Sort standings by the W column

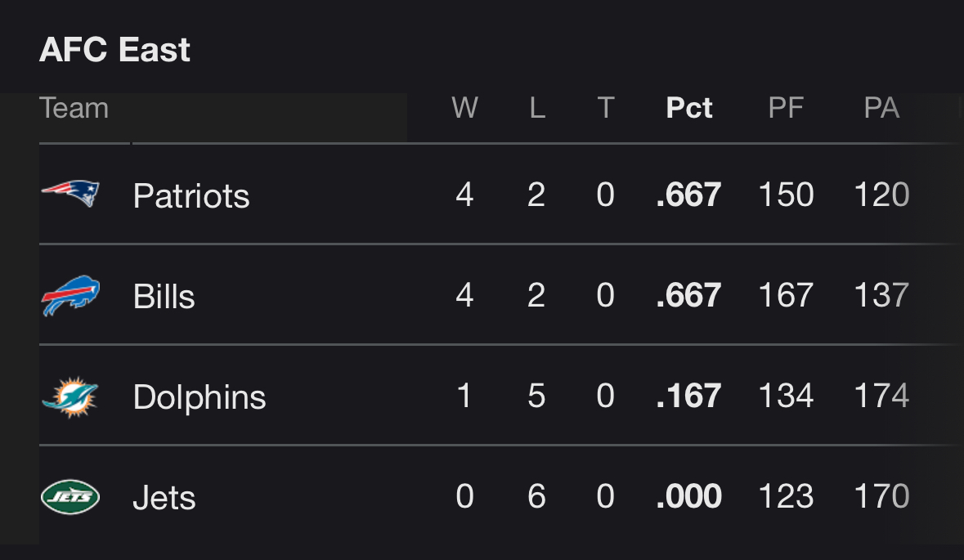[464, 108]
